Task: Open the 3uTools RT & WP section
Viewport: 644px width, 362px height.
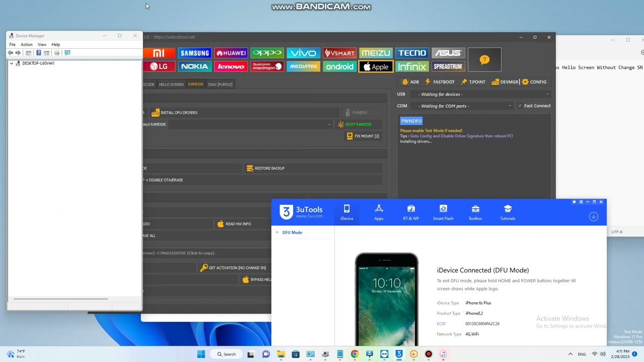Action: pyautogui.click(x=411, y=212)
